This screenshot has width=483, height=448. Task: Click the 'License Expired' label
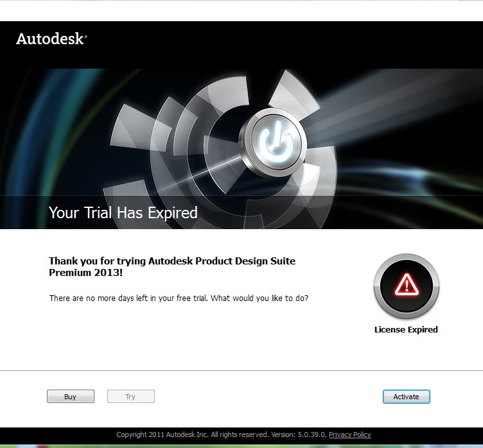[x=406, y=329]
